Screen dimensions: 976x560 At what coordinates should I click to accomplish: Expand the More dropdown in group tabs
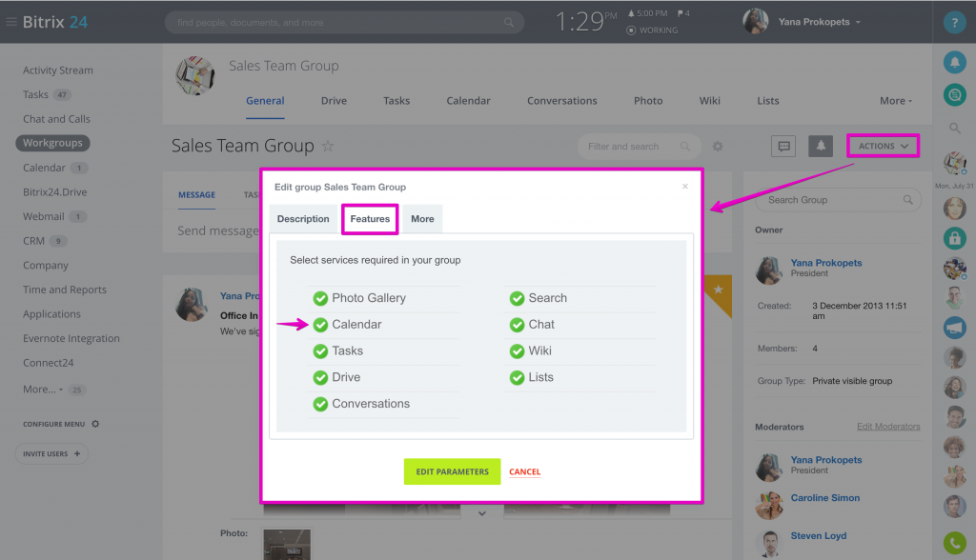click(x=896, y=101)
